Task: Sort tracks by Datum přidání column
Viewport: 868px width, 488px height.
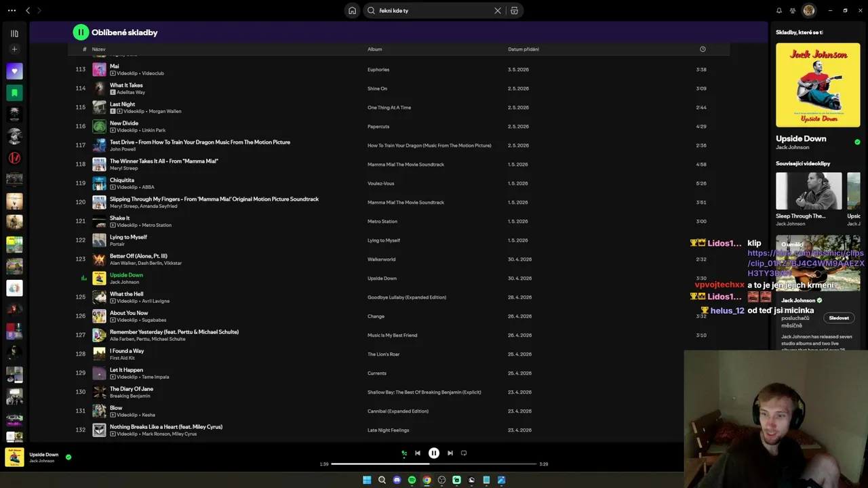Action: 524,49
